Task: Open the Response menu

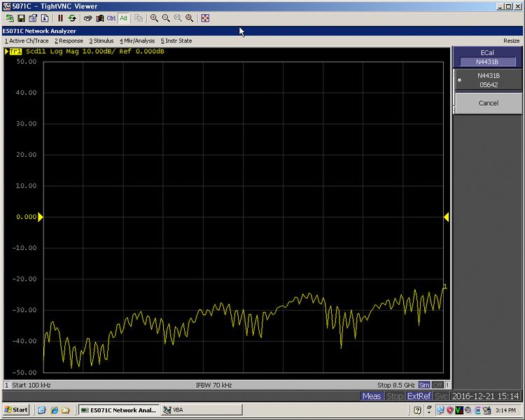Action: 69,41
